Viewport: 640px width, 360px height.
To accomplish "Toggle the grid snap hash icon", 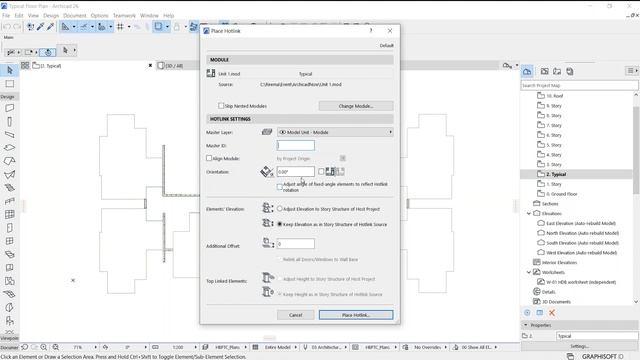I will [x=120, y=27].
